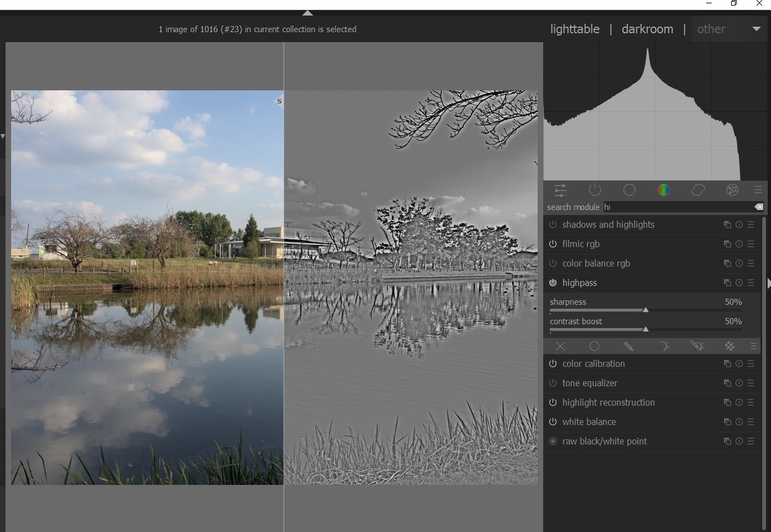This screenshot has width=771, height=532.
Task: Collapse the top panel with triangle
Action: tap(308, 13)
